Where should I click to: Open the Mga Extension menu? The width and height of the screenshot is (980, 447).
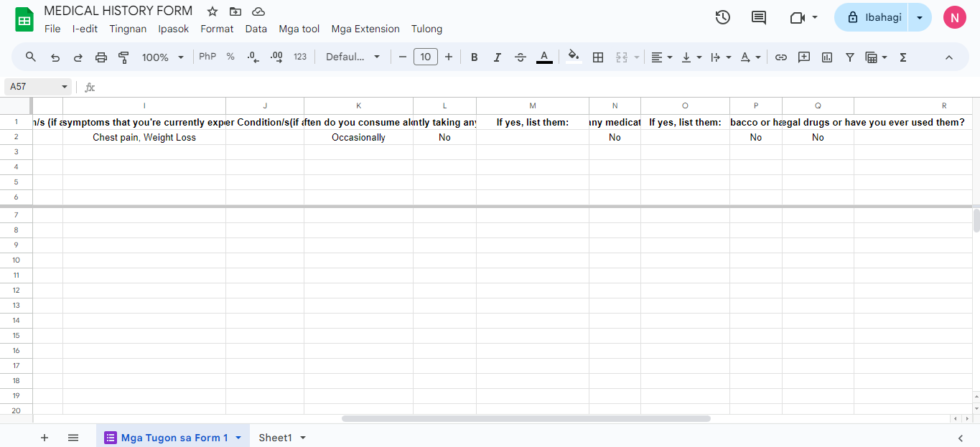click(x=365, y=29)
